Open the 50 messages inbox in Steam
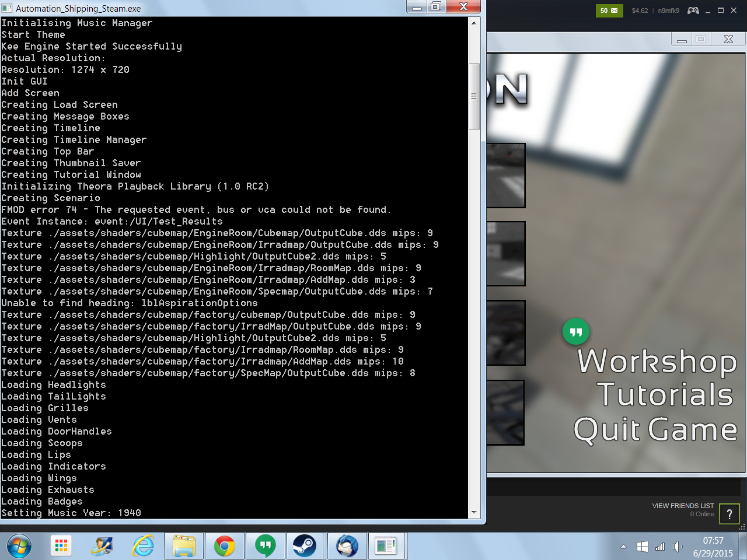The image size is (747, 560). click(x=609, y=10)
